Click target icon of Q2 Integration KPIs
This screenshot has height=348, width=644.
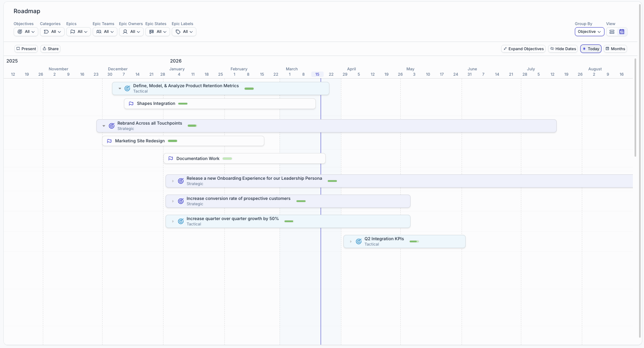click(x=359, y=241)
